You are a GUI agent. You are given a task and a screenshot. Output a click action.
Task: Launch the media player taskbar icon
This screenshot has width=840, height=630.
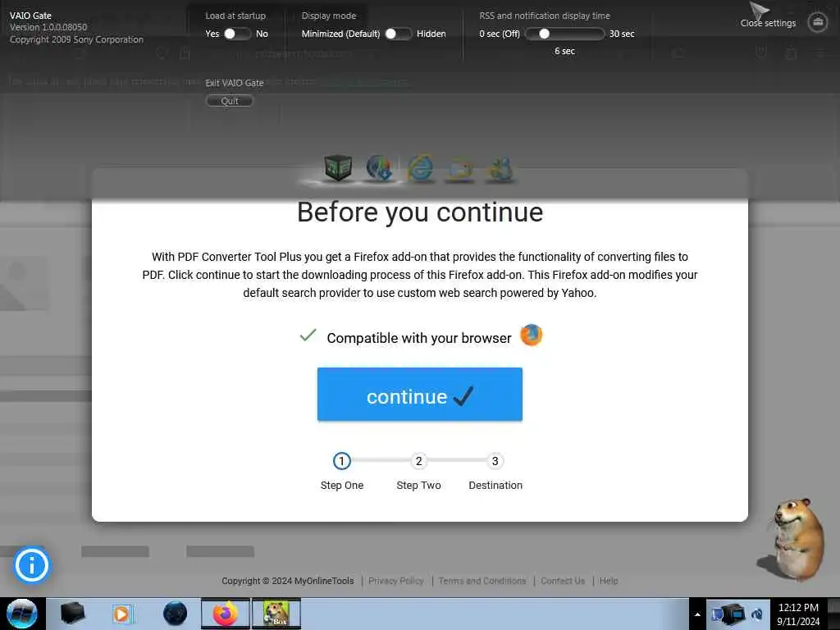122,614
